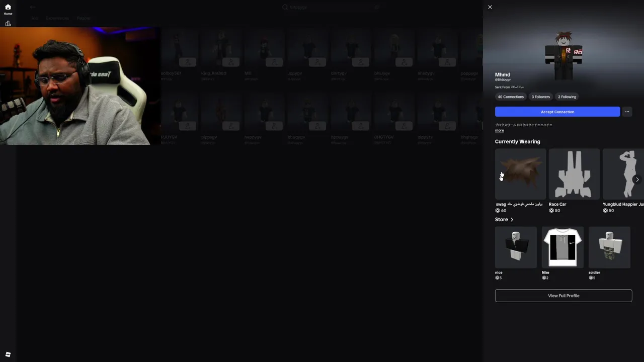Add connection icon on bhrtygv card
Image resolution: width=644 pixels, height=362 pixels.
click(361, 62)
